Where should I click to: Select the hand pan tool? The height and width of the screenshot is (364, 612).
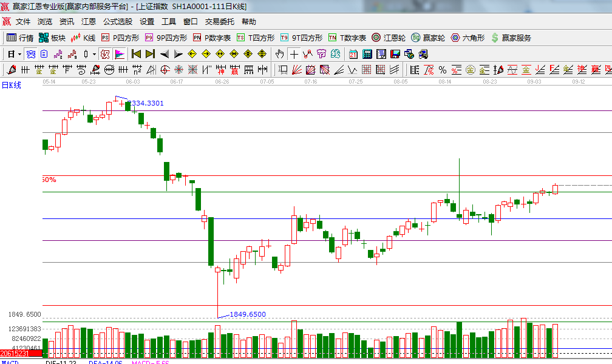point(280,54)
